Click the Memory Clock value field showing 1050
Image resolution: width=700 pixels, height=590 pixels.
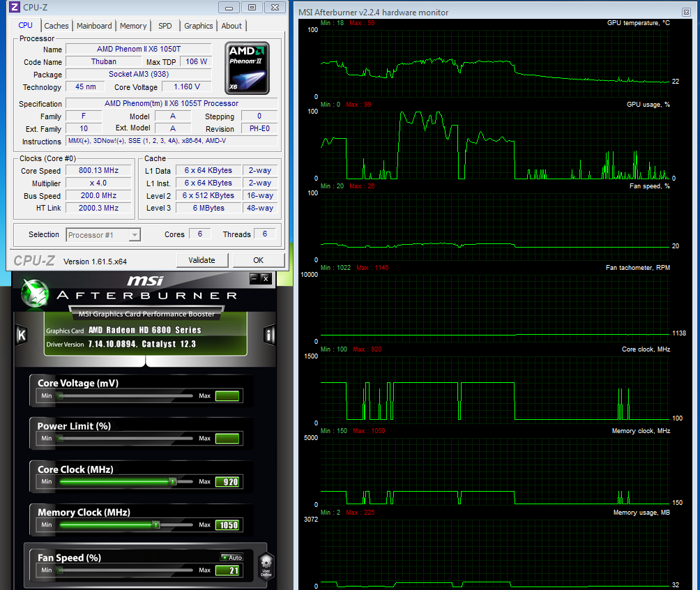227,524
